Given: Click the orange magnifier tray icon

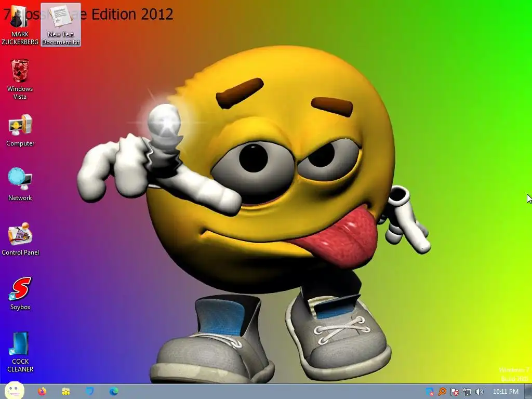Looking at the screenshot, I should click(442, 392).
